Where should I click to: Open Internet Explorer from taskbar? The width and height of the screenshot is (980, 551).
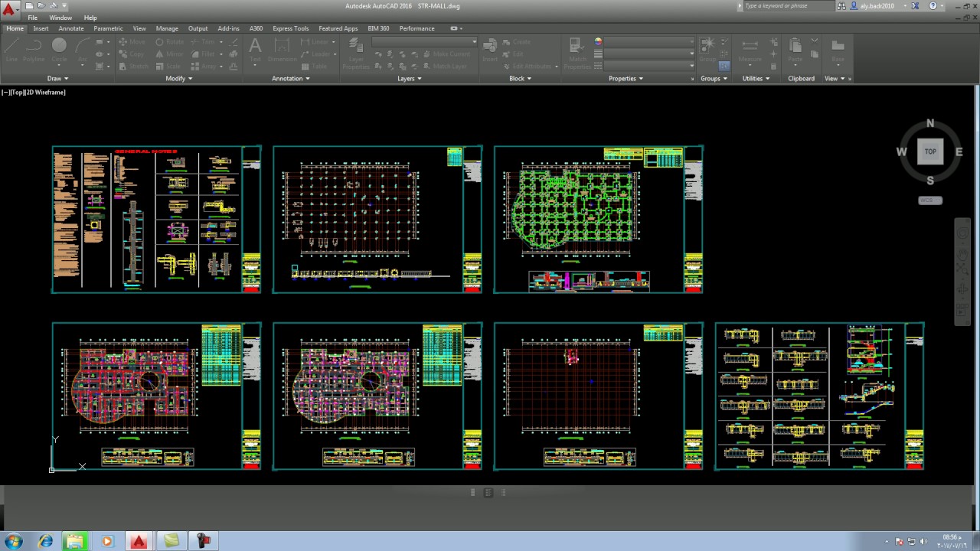tap(45, 541)
